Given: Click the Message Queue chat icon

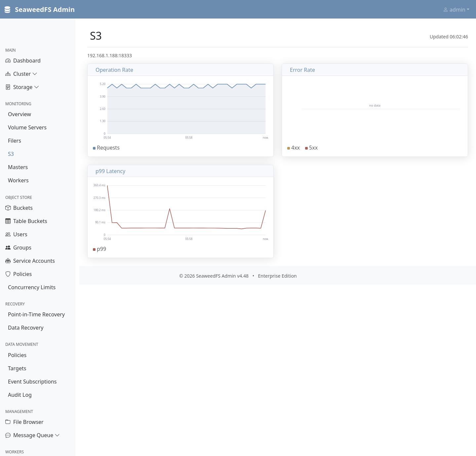Looking at the screenshot, I should pyautogui.click(x=8, y=435).
